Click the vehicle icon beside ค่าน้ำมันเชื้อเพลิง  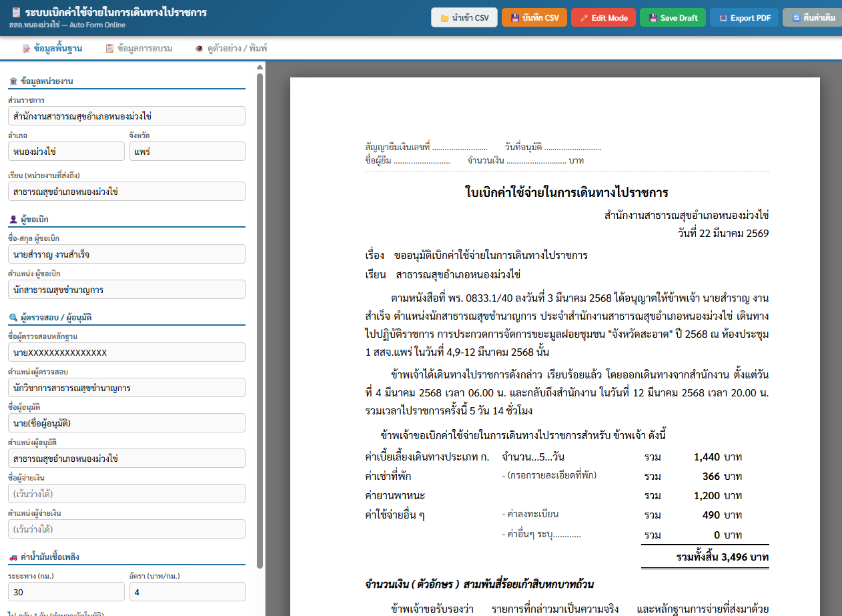pos(13,557)
